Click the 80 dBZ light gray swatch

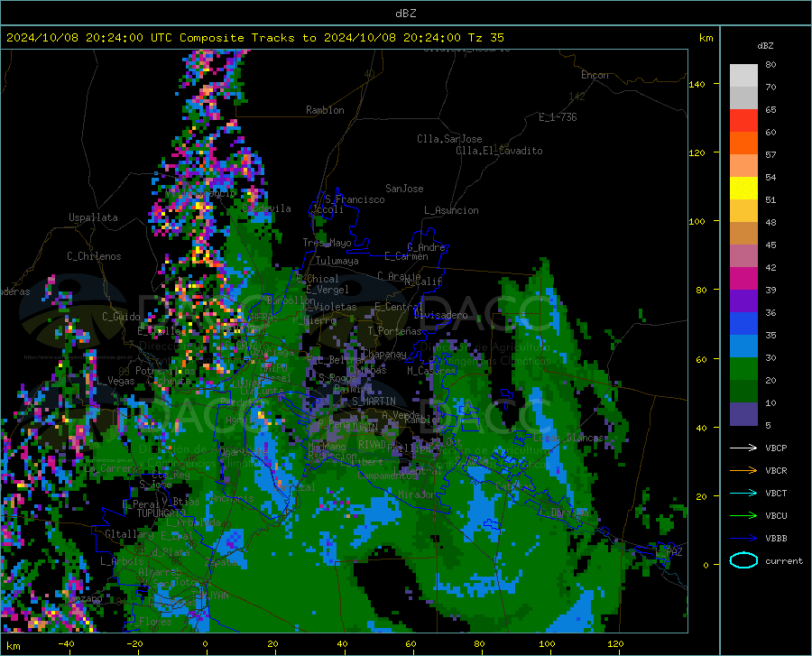(x=743, y=76)
